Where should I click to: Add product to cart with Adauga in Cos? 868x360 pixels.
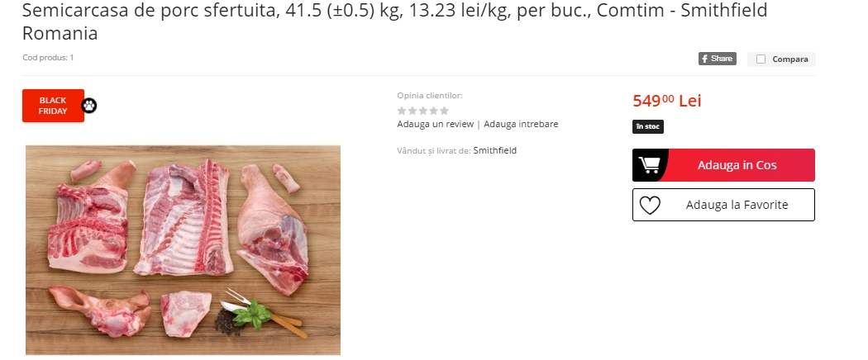pyautogui.click(x=723, y=165)
